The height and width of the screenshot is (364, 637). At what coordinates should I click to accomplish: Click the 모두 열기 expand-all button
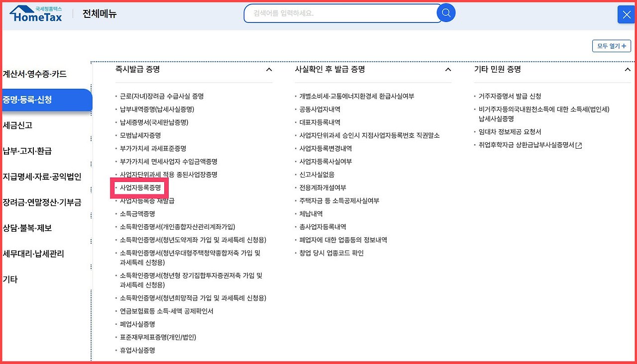pos(611,45)
